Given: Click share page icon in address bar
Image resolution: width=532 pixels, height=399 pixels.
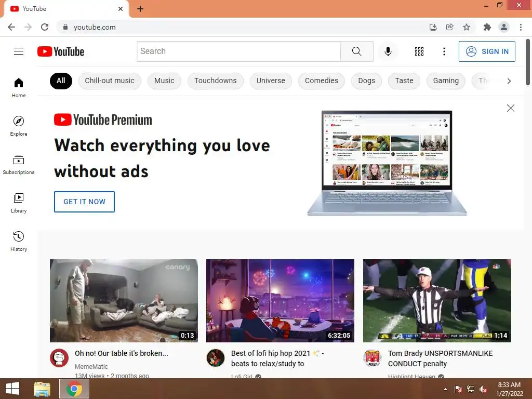Looking at the screenshot, I should click(x=449, y=27).
